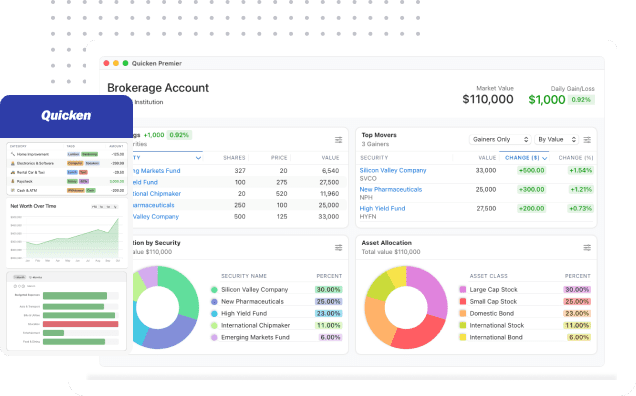Open the Allocation by Security settings icon

[x=338, y=248]
